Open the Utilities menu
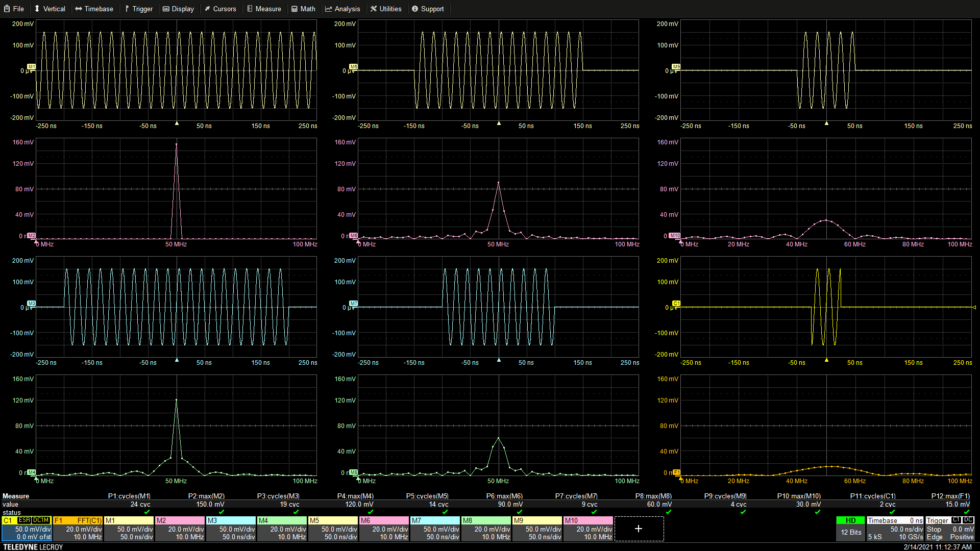This screenshot has width=980, height=551. coord(386,9)
